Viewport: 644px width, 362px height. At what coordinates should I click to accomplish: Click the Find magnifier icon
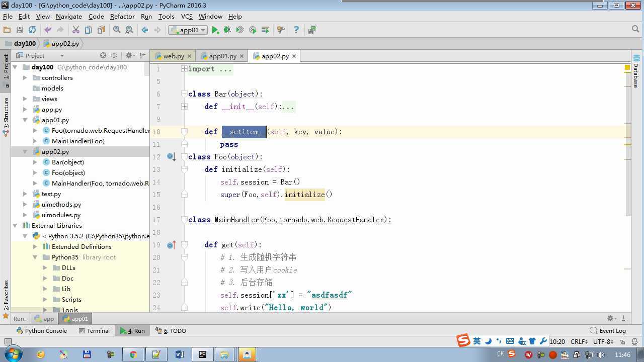117,30
